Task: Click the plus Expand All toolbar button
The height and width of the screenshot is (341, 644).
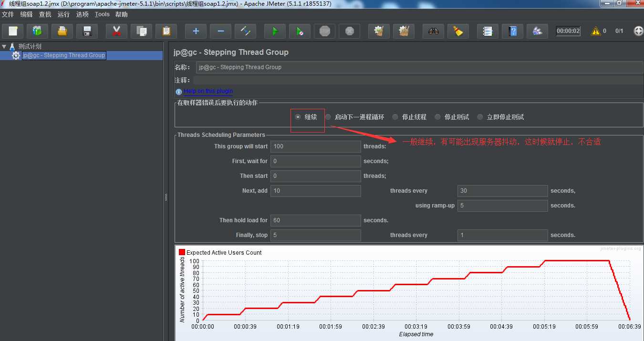Action: [196, 31]
